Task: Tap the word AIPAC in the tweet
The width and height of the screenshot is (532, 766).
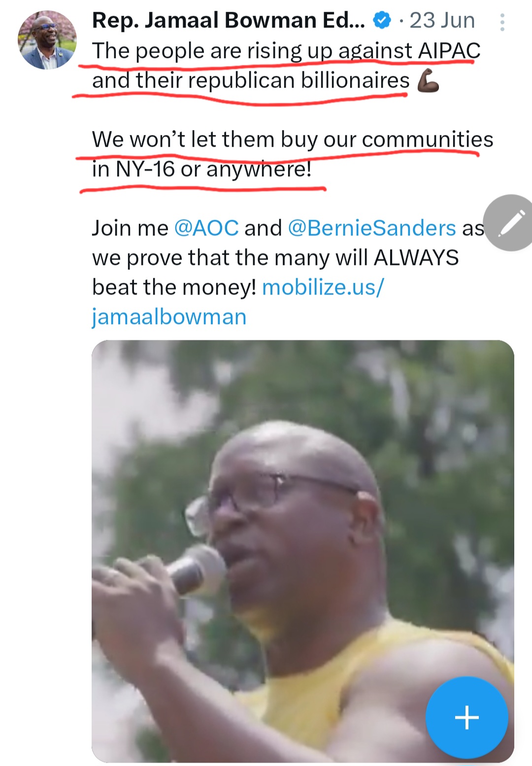Action: [449, 51]
